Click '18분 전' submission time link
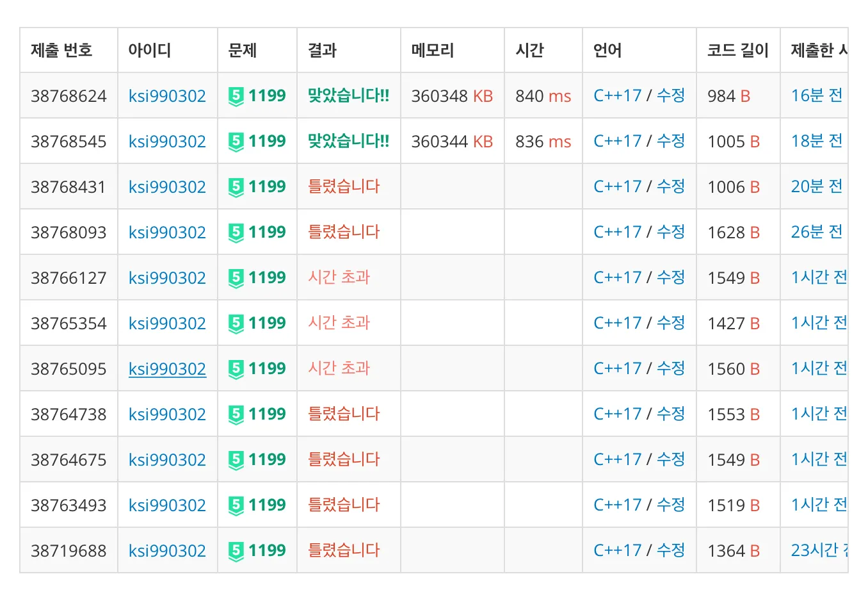Image resolution: width=868 pixels, height=590 pixels. pos(817,142)
